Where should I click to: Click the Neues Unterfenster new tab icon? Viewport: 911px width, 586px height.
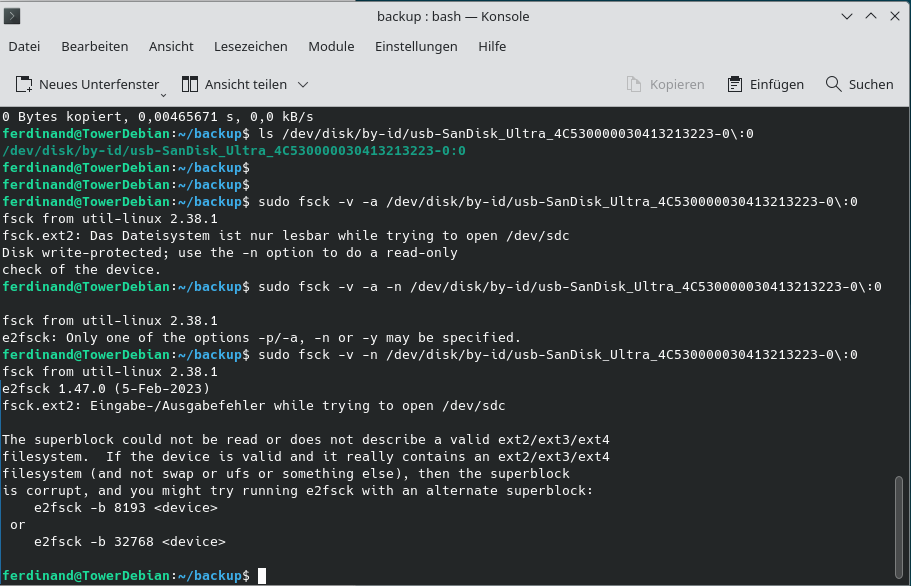[24, 84]
